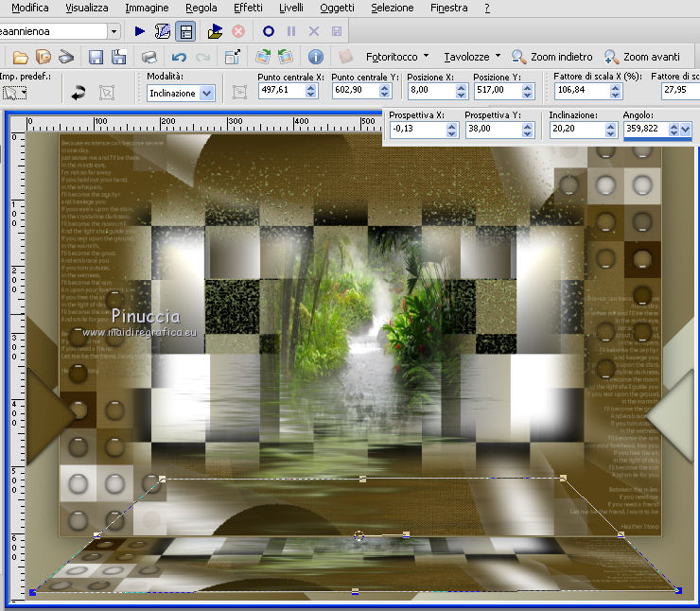The height and width of the screenshot is (611, 700).
Task: Click the rotation pivot handle on canvas
Action: [x=359, y=536]
